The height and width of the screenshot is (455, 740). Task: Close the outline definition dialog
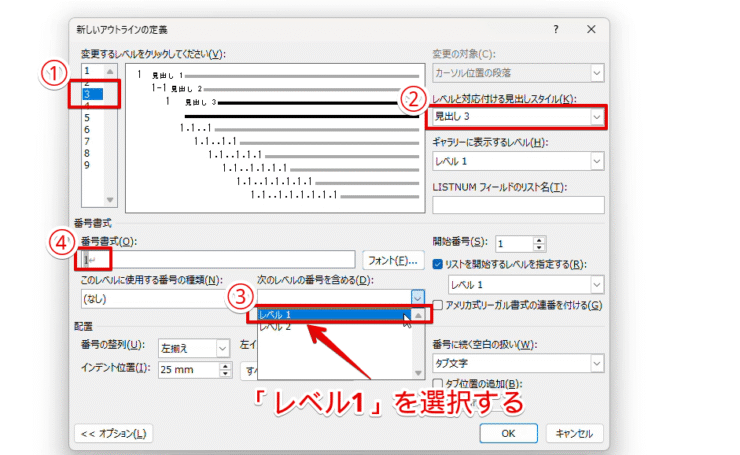pyautogui.click(x=591, y=29)
